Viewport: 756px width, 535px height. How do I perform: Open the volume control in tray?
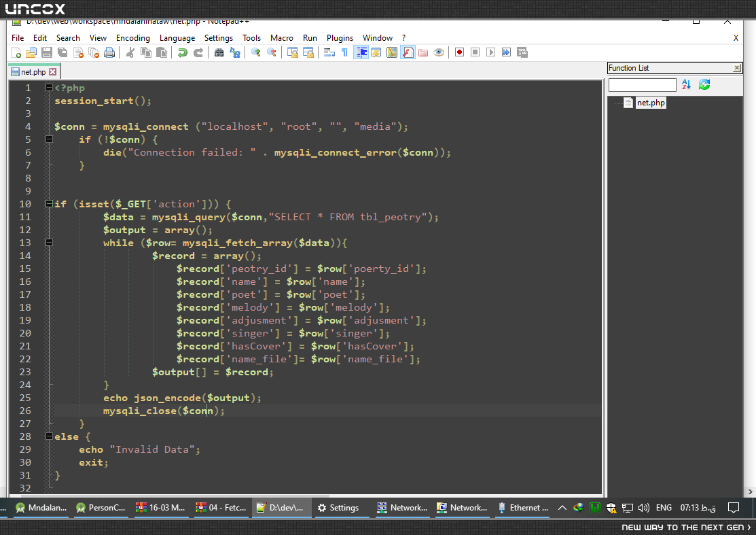(x=644, y=508)
